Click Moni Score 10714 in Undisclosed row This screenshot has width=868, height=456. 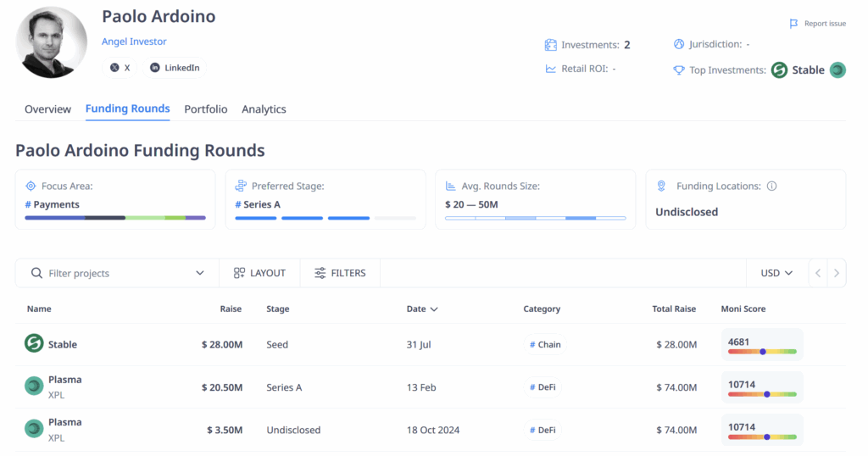(x=762, y=430)
